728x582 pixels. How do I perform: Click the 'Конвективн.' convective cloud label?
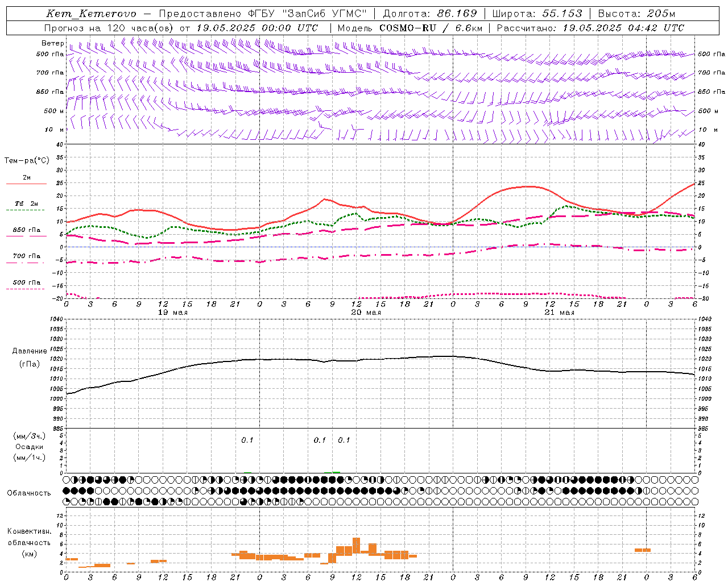coord(30,531)
